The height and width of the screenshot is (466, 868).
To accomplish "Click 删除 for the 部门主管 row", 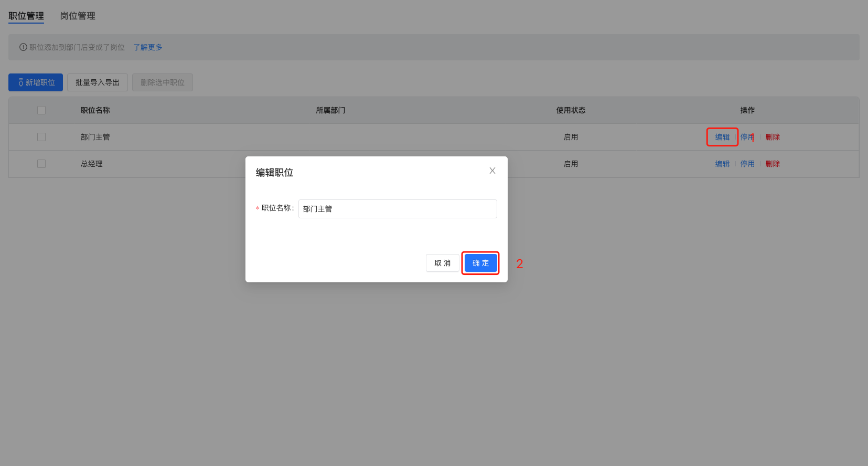I will (x=772, y=137).
